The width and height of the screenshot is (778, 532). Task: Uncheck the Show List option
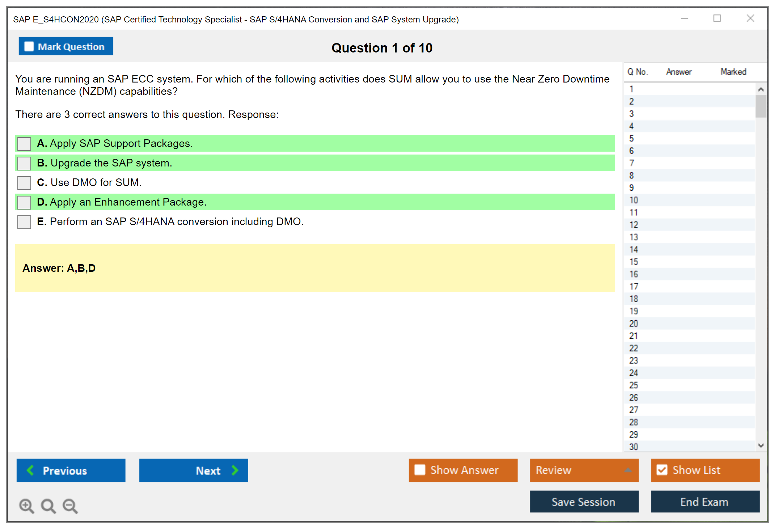pos(662,470)
